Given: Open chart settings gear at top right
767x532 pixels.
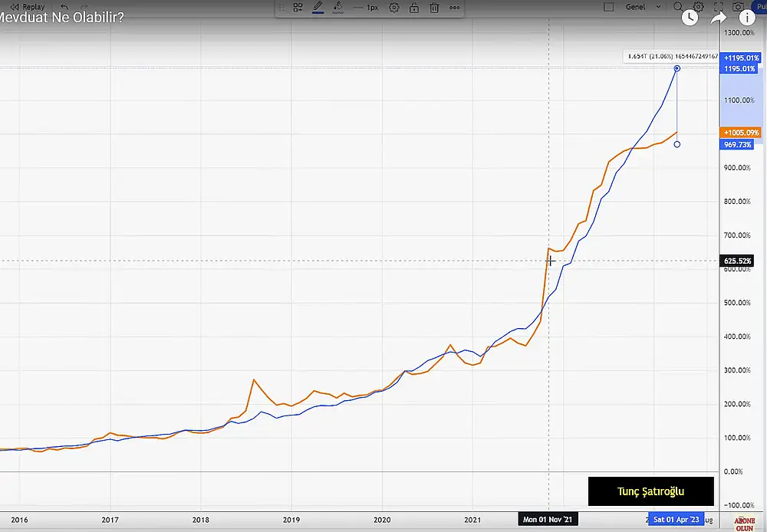Looking at the screenshot, I should (699, 7).
